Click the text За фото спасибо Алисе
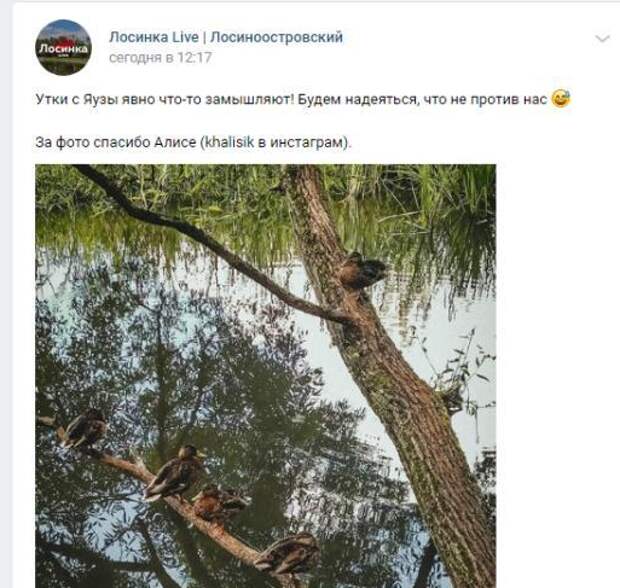Viewport: 620px width, 588px height. (115, 142)
